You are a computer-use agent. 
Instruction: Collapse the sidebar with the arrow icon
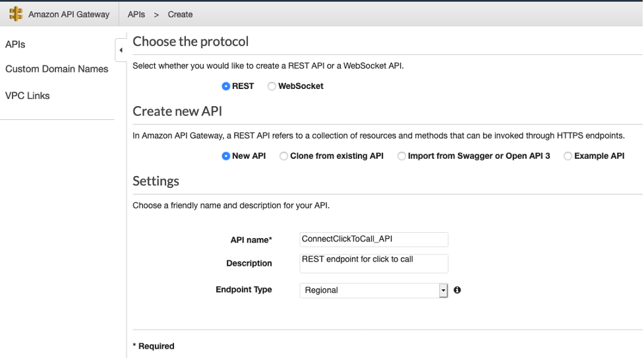click(x=121, y=50)
